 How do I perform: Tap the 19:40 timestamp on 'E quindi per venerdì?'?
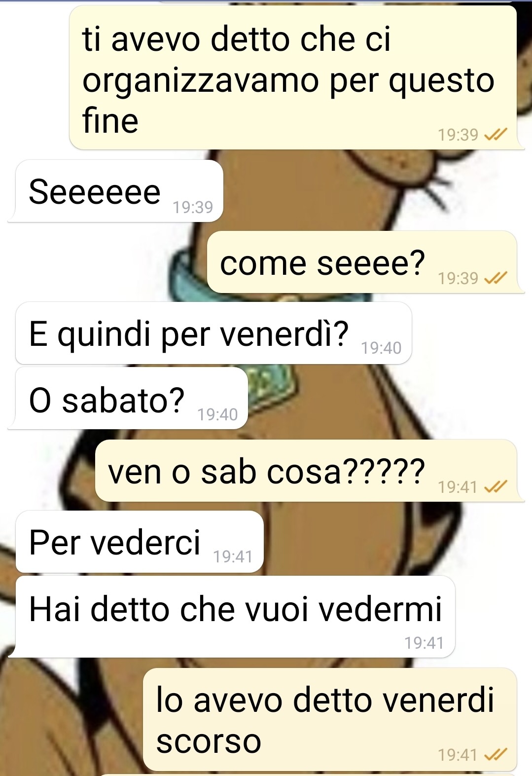coord(381,348)
